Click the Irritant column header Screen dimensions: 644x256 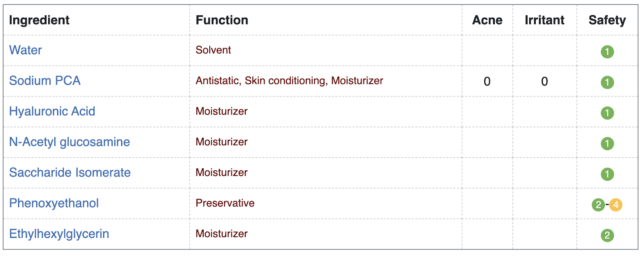(x=544, y=20)
